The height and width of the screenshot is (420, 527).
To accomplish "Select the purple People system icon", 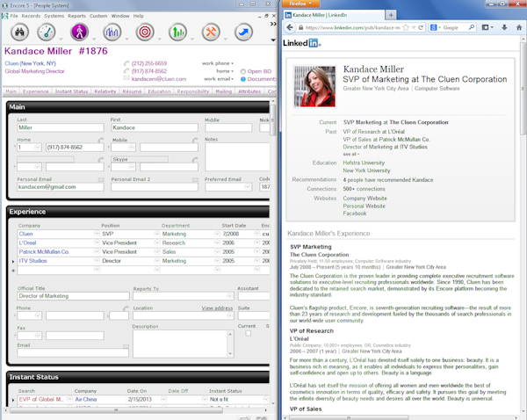I will pos(79,32).
